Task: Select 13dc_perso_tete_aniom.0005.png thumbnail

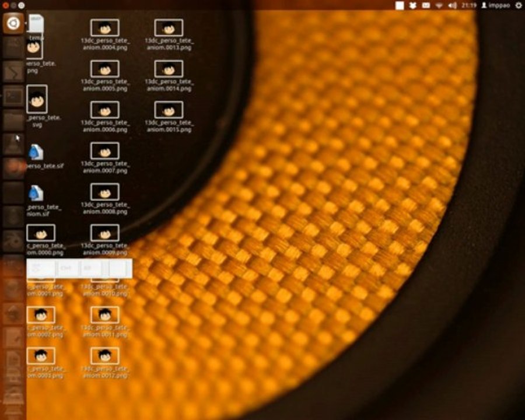Action: (x=105, y=69)
